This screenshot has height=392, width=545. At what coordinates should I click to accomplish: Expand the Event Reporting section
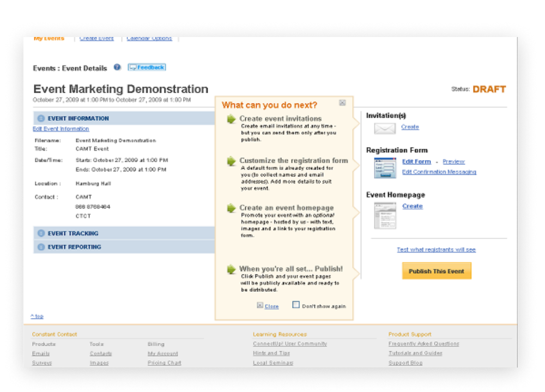coord(41,247)
